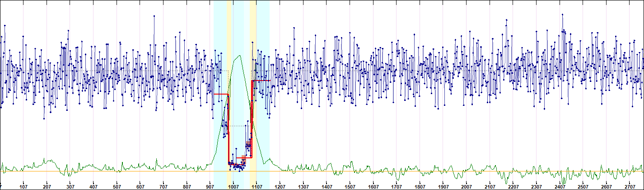Screen dimensions: 644x190
Task: Click the x-axis label 507
Action: tap(117, 186)
